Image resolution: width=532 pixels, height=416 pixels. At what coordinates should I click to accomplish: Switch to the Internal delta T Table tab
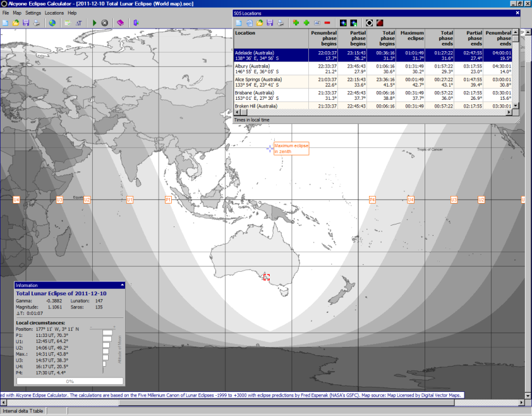point(24,410)
